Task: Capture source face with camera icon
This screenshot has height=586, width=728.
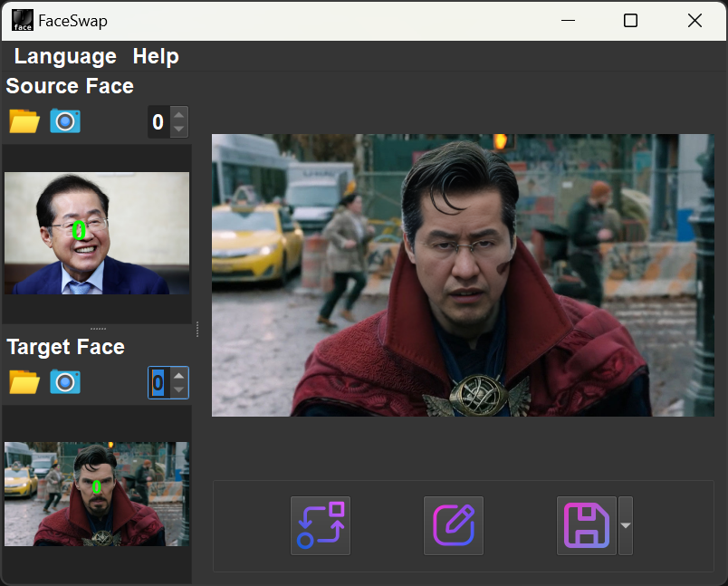Action: [65, 121]
